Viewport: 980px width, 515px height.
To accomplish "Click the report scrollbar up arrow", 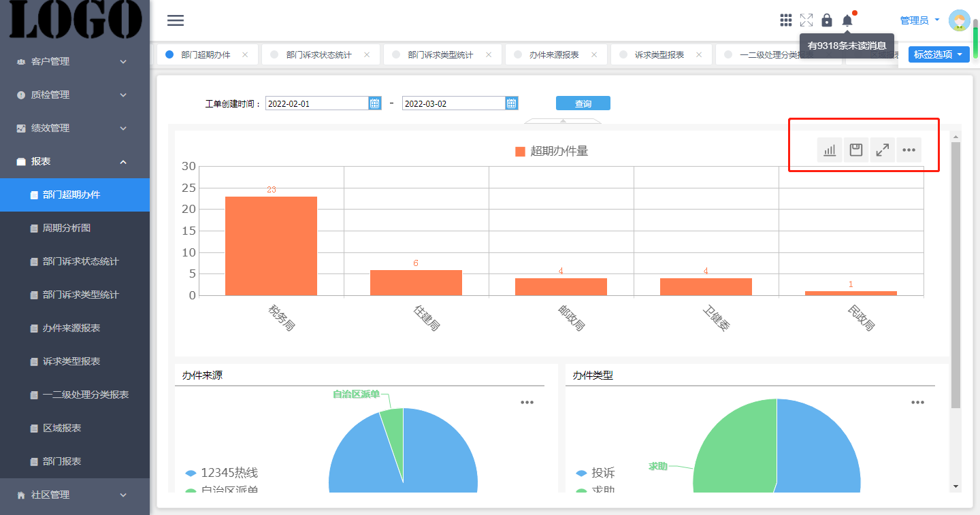I will [955, 137].
